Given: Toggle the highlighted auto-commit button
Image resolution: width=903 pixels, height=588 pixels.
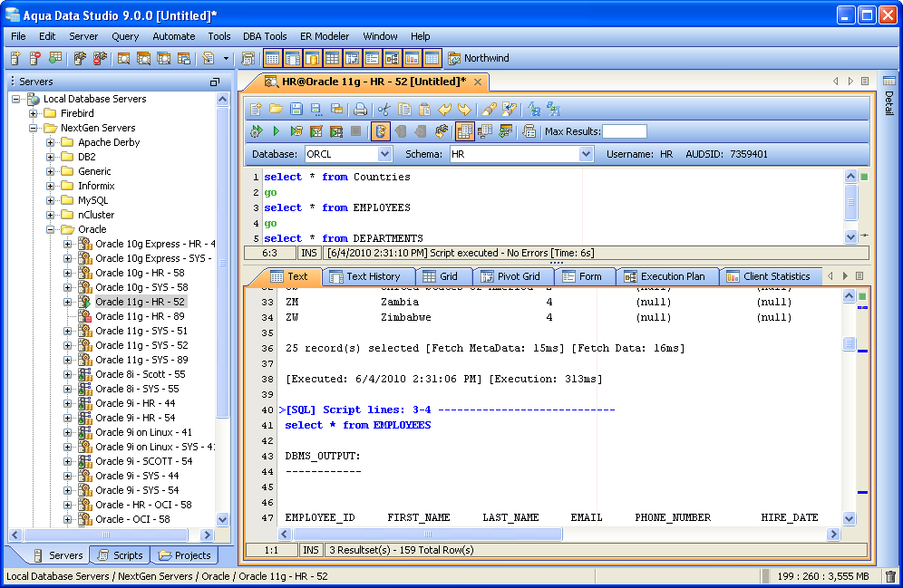Looking at the screenshot, I should point(381,131).
